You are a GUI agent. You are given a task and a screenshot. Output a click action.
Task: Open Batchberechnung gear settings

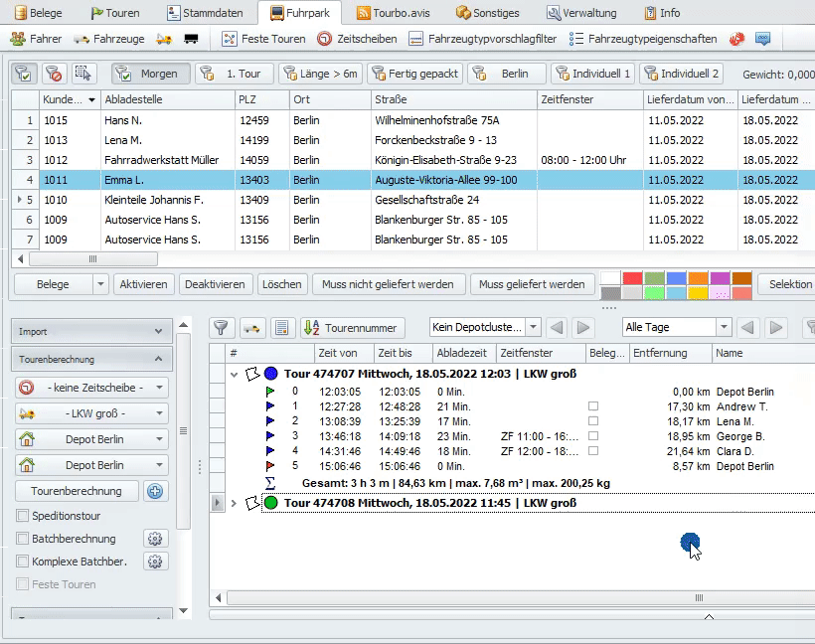click(155, 539)
